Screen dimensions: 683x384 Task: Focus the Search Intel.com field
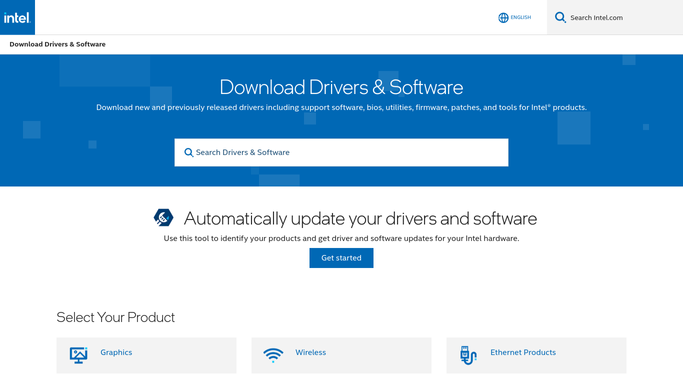click(x=615, y=17)
